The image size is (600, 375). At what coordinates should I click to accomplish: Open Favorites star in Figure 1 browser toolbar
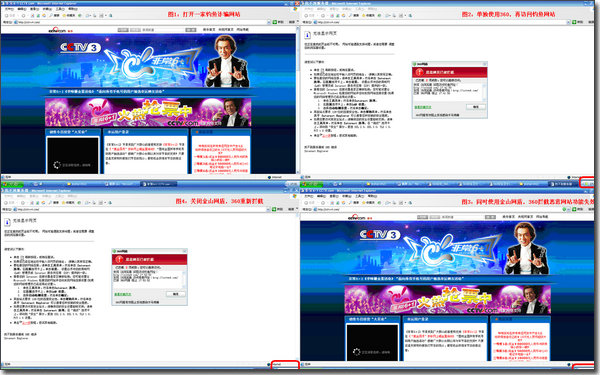point(69,15)
